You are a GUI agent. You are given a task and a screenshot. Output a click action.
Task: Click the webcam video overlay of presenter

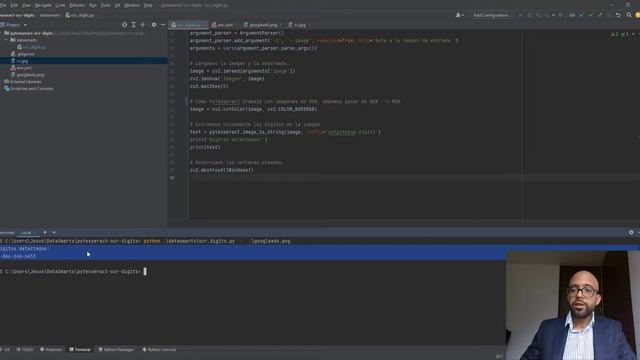pos(573,305)
